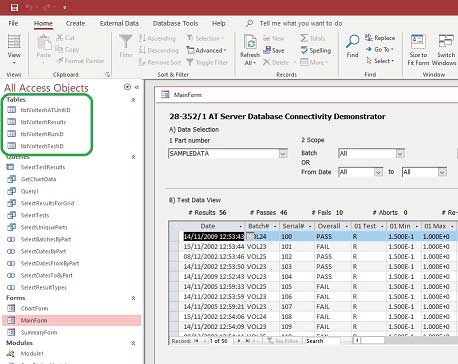The width and height of the screenshot is (458, 364).
Task: Sort Descending
Action: coord(159,50)
